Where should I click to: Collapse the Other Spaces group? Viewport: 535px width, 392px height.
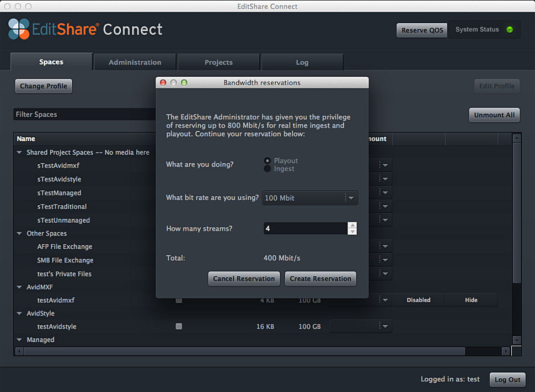click(19, 234)
